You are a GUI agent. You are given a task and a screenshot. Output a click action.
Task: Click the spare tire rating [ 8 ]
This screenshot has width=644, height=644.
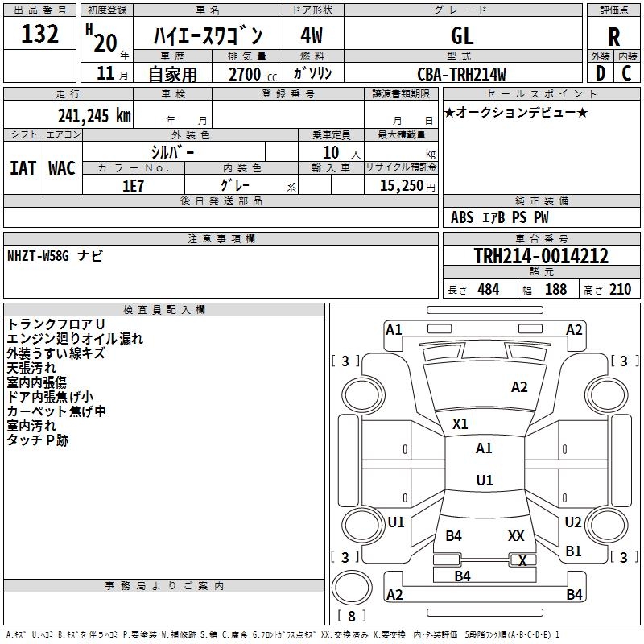(x=351, y=616)
